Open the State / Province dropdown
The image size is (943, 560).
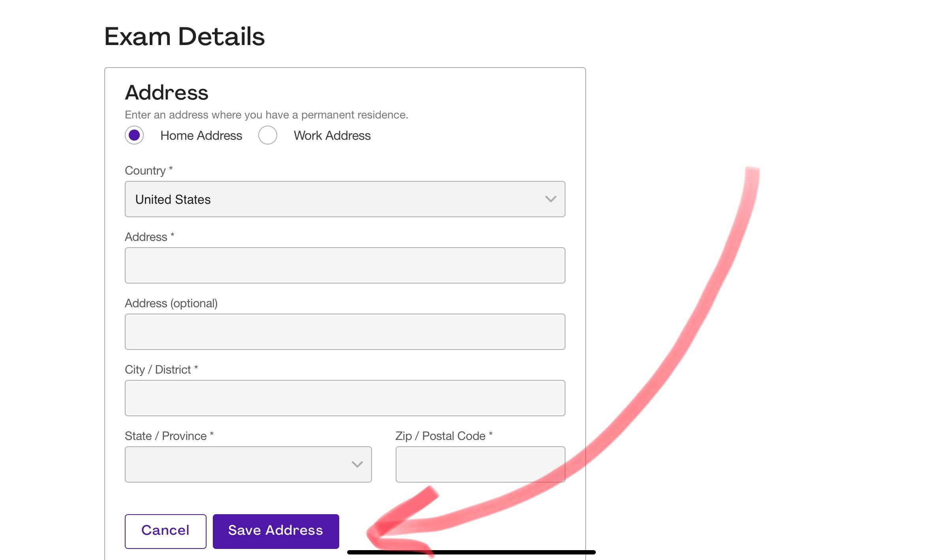[248, 464]
